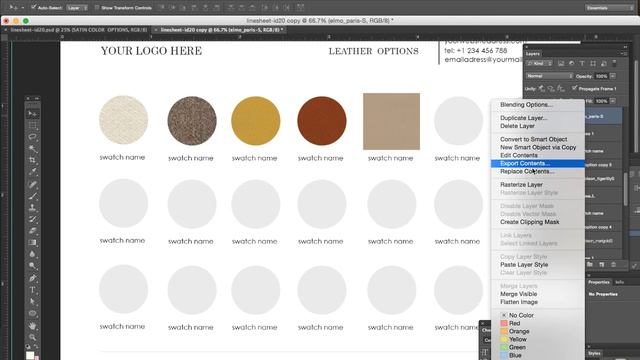This screenshot has width=640, height=360.
Task: Enable Show Transform Controls checkbox
Action: [97, 7]
